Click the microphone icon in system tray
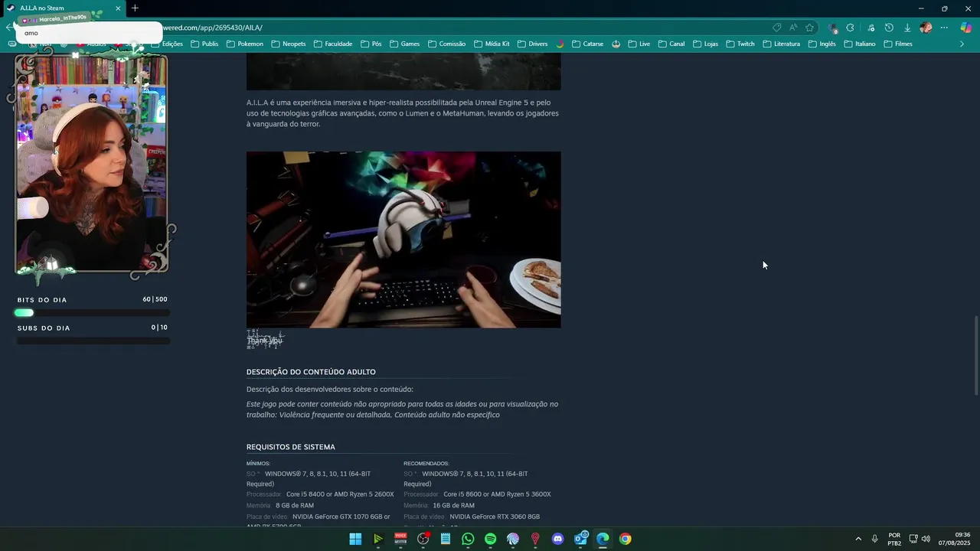The image size is (980, 551). [x=874, y=539]
